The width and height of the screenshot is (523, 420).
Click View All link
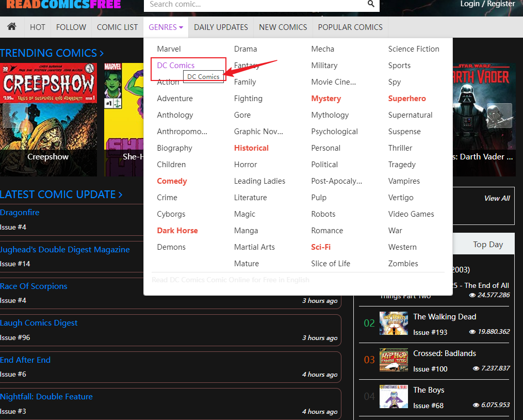point(497,198)
